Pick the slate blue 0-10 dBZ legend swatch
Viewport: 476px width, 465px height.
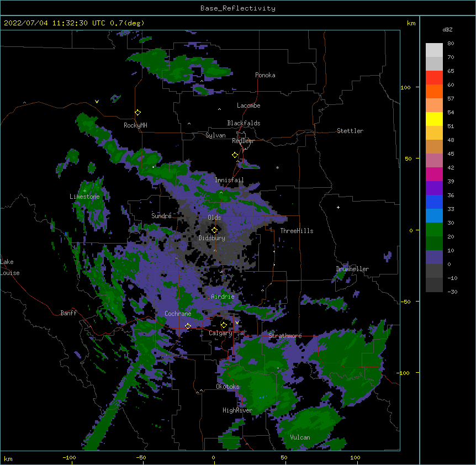(x=434, y=257)
